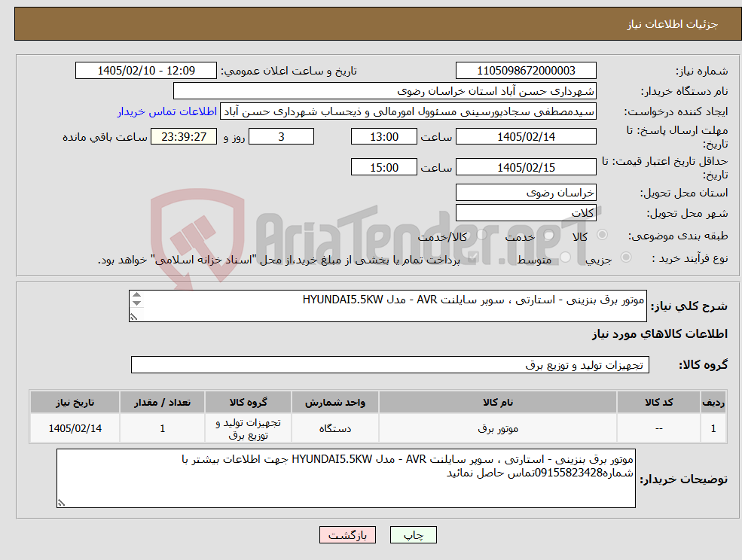Click the اطلاعات کالاهای مورد نیاز heading
The image size is (742, 560).
pyautogui.click(x=660, y=334)
